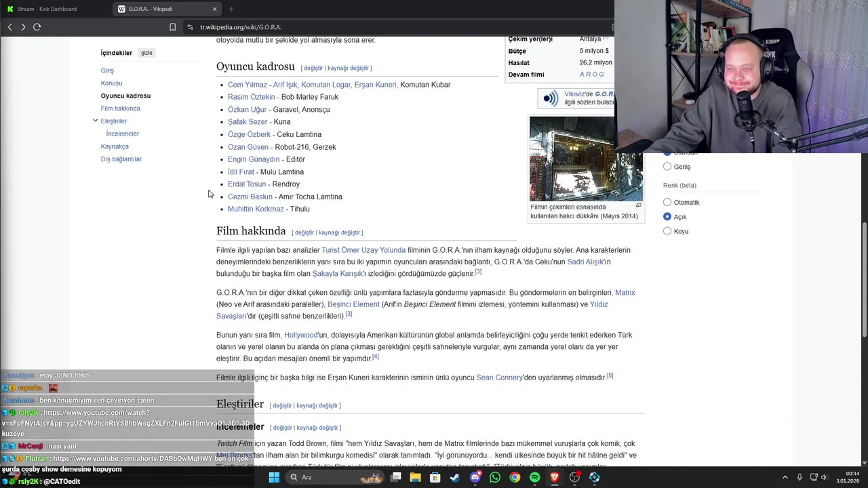Select Otomatik color mode

(667, 202)
